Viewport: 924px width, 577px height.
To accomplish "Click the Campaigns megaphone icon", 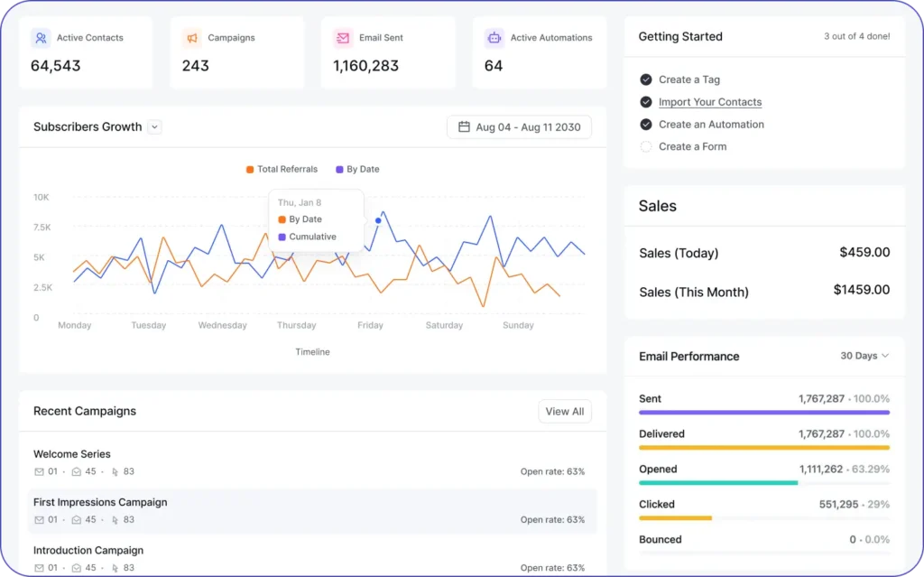I will click(192, 38).
